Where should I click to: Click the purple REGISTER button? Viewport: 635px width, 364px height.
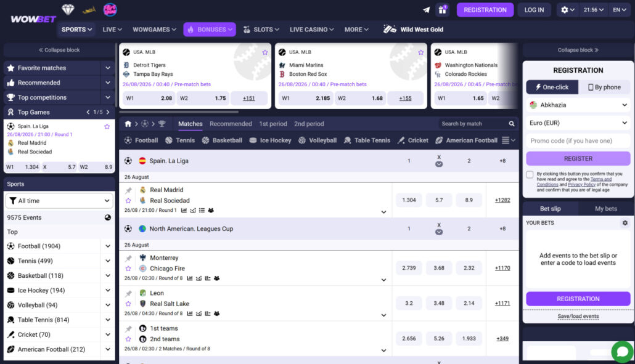[578, 158]
